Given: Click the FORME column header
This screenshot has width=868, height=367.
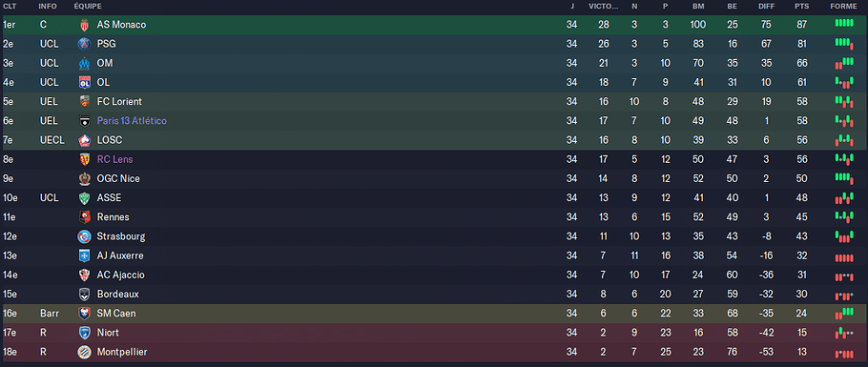Looking at the screenshot, I should coord(844,6).
